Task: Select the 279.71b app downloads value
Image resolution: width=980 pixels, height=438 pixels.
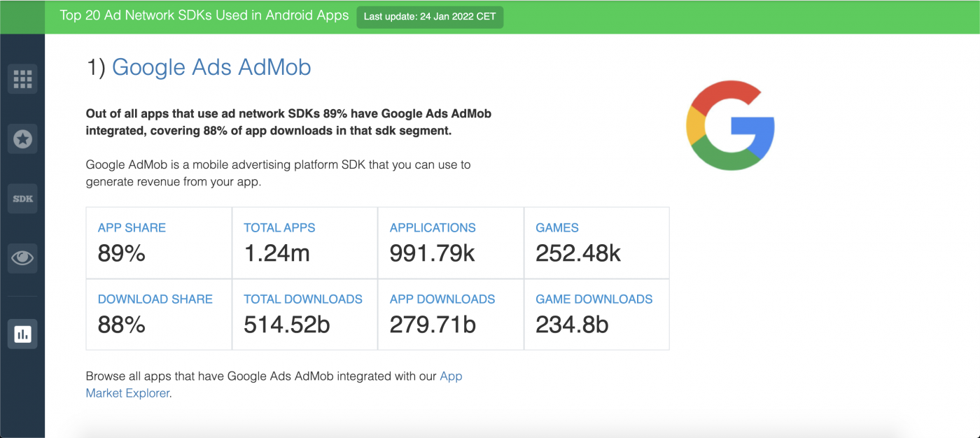Action: [433, 325]
